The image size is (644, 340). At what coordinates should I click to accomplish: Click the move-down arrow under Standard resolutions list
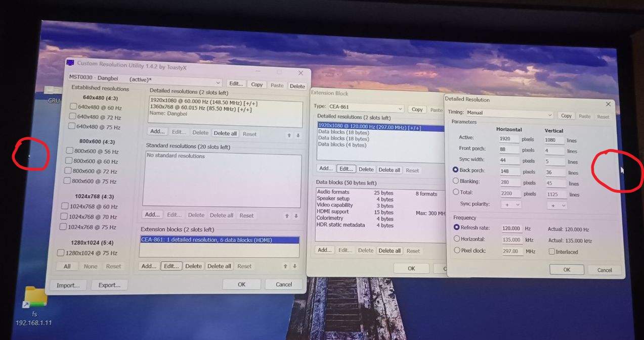click(x=296, y=216)
